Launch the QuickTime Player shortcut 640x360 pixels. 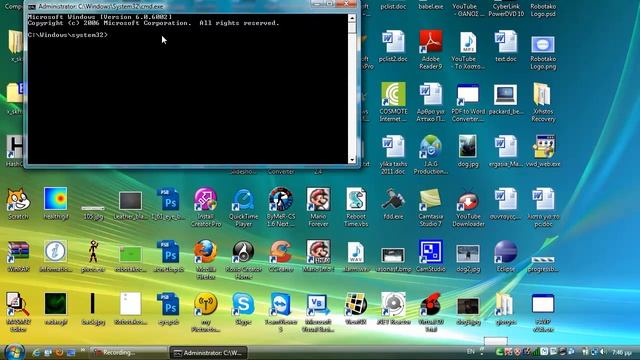pyautogui.click(x=243, y=207)
